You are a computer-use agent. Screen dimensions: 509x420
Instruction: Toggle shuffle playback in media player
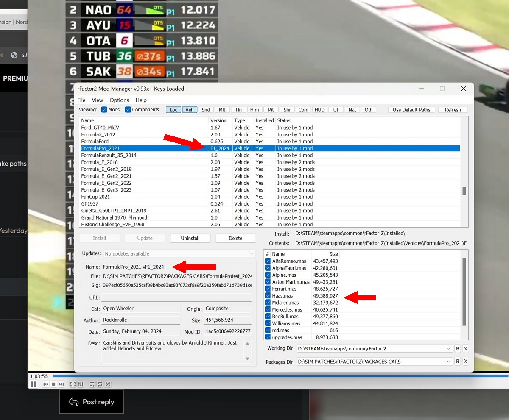[x=108, y=384]
